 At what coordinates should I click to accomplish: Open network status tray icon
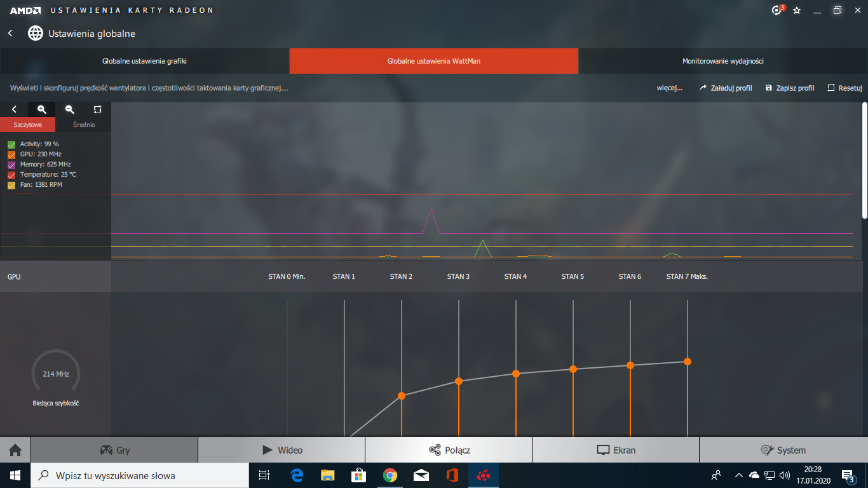(770, 475)
